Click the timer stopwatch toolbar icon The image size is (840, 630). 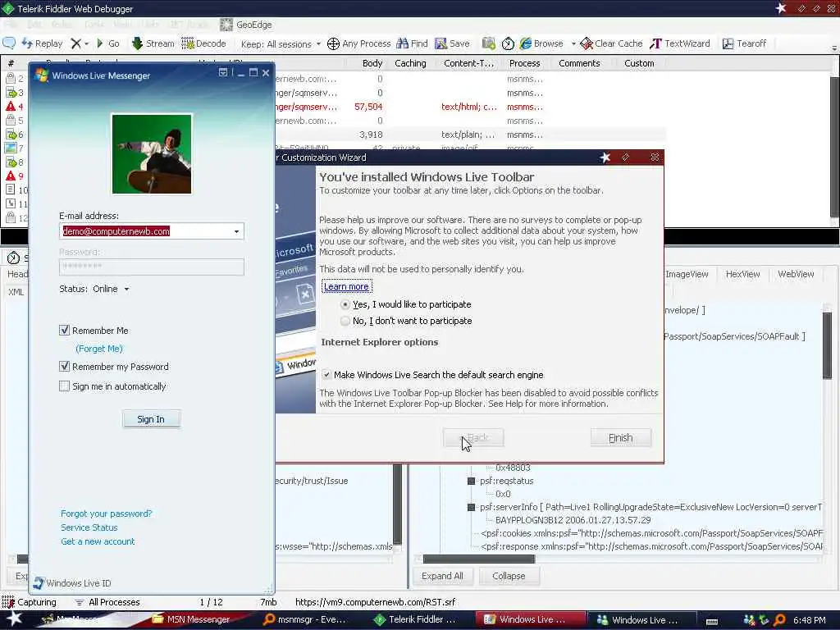click(x=508, y=43)
